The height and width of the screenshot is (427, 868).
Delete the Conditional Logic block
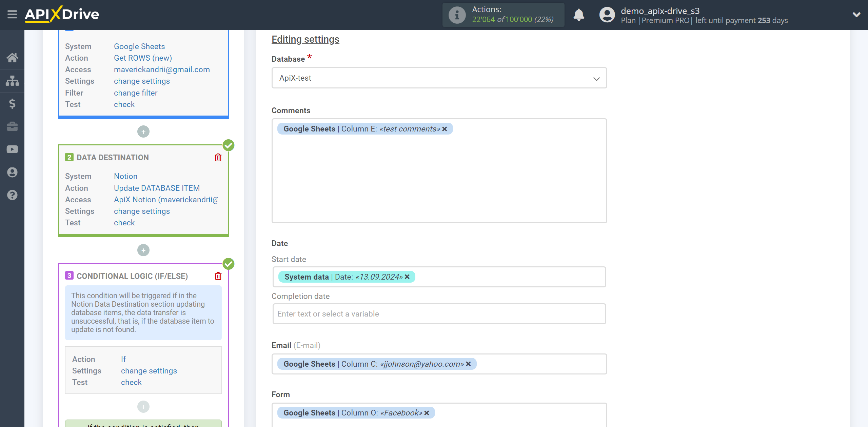point(218,276)
